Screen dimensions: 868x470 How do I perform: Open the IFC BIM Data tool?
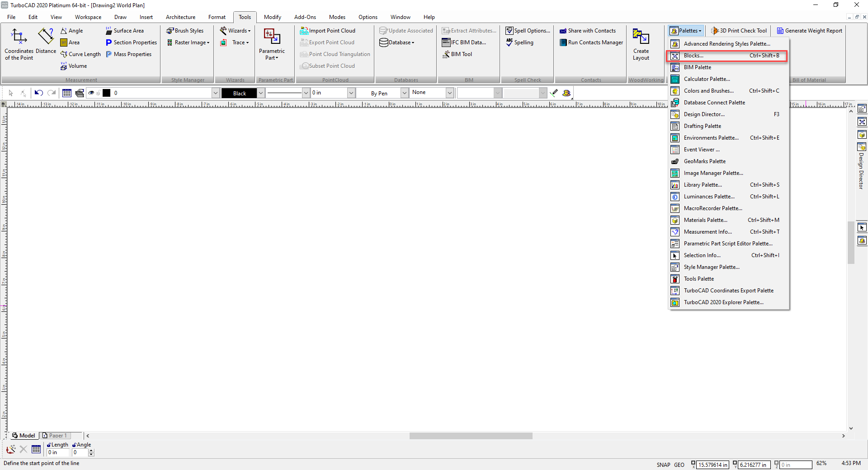[x=464, y=42]
